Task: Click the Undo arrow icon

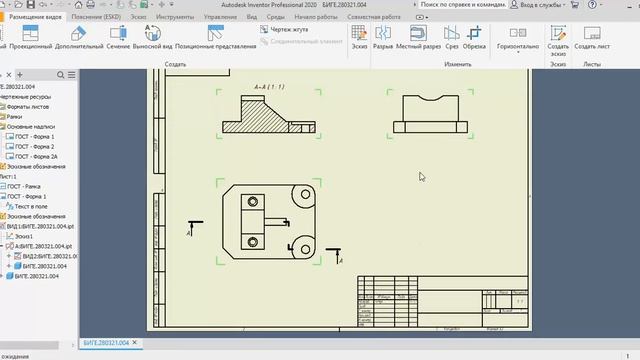Action: [x=43, y=5]
